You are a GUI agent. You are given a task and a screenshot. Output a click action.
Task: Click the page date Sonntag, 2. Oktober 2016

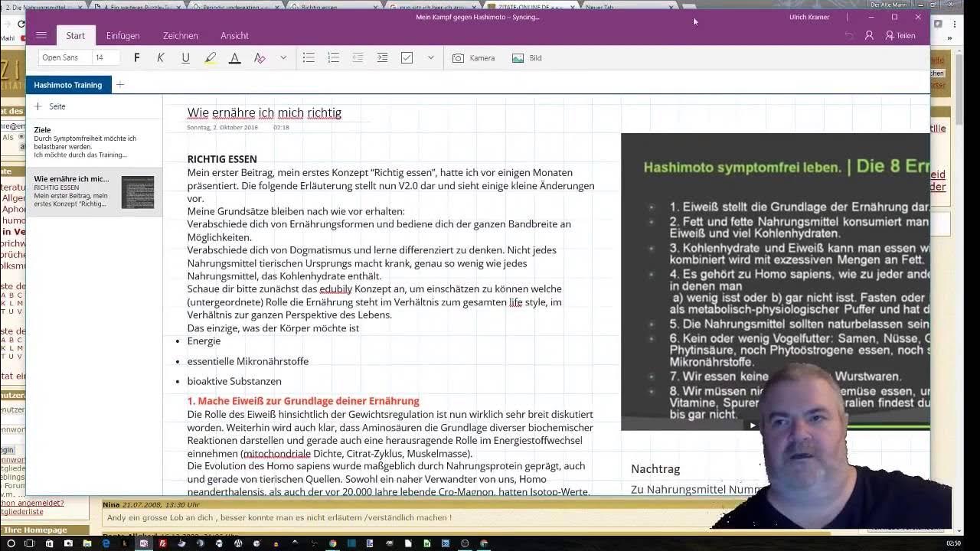click(222, 128)
